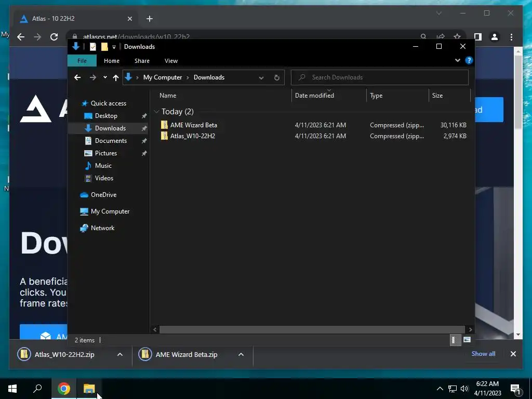Bookmark page with Chrome star icon
The image size is (532, 399).
pyautogui.click(x=457, y=37)
